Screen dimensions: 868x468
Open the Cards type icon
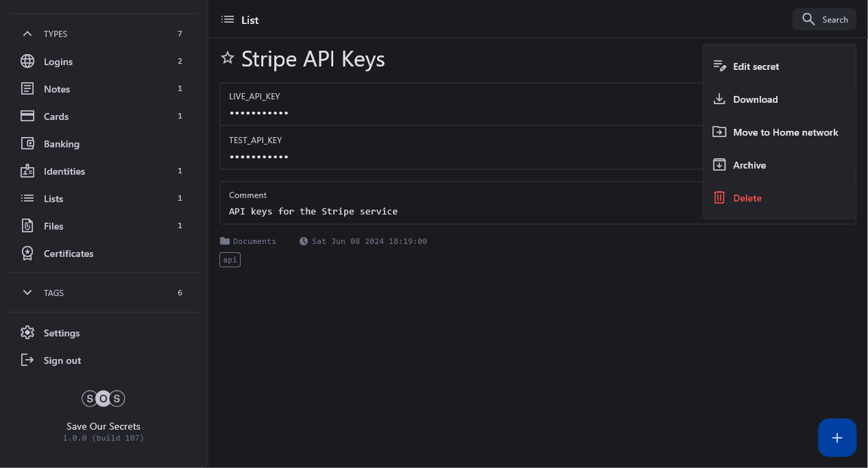click(x=27, y=116)
